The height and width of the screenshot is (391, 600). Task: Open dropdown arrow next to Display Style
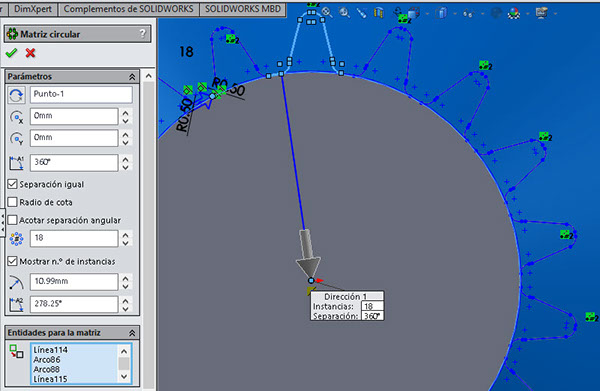click(455, 14)
